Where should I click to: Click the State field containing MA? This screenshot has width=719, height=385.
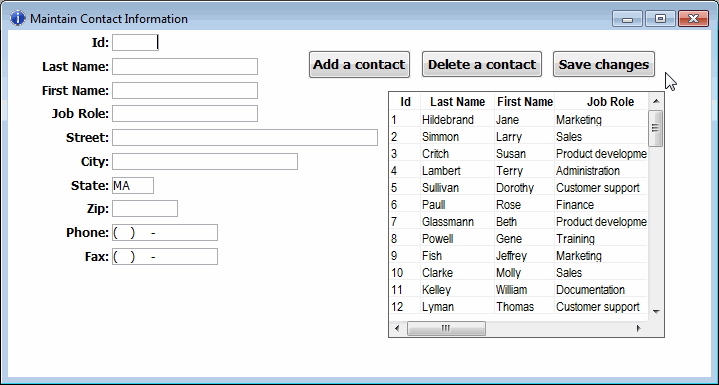tap(133, 186)
